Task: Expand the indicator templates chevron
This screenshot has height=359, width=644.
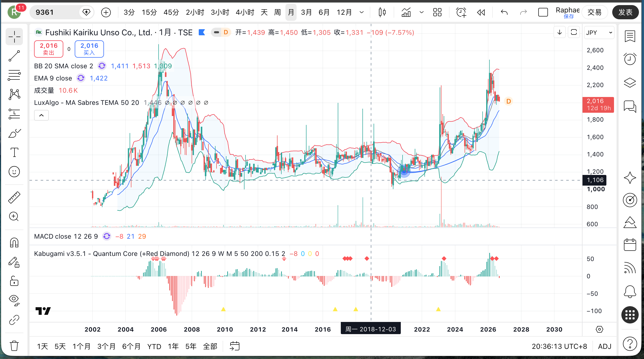Action: (x=422, y=12)
